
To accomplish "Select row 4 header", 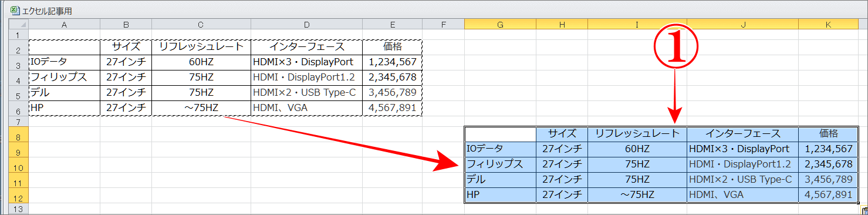I will pyautogui.click(x=18, y=78).
